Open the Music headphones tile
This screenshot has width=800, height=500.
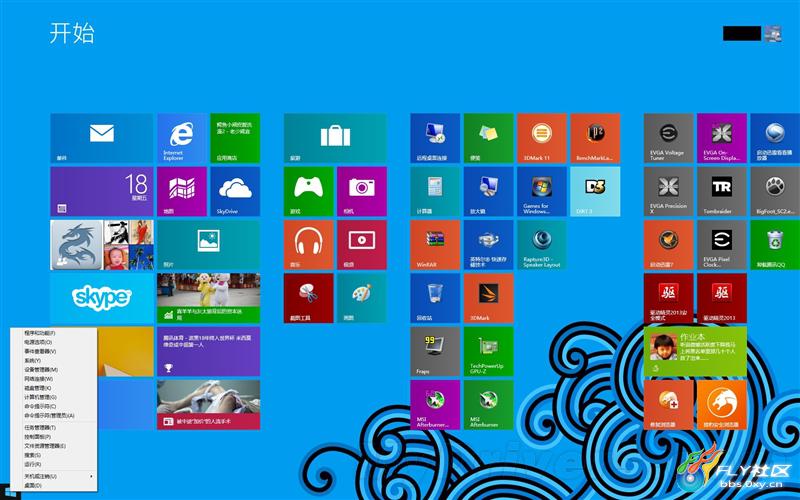pyautogui.click(x=309, y=245)
